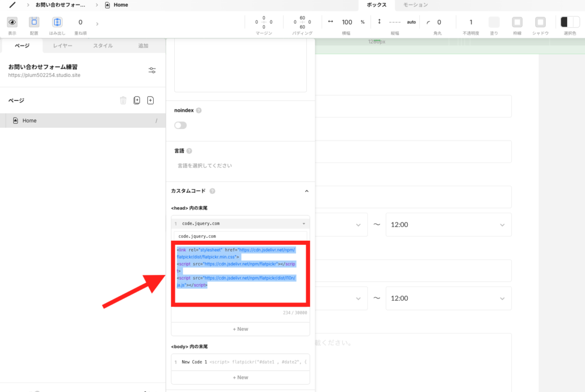Click the 234 / 30000 character counter
585x392 pixels.
click(295, 313)
